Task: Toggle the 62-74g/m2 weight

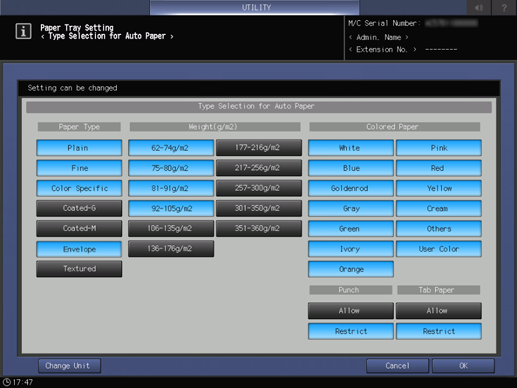Action: click(171, 148)
